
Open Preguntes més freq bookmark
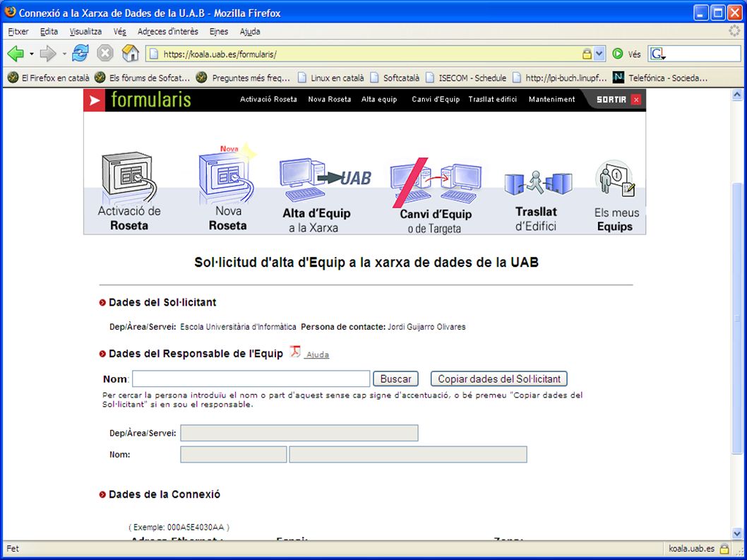(244, 78)
